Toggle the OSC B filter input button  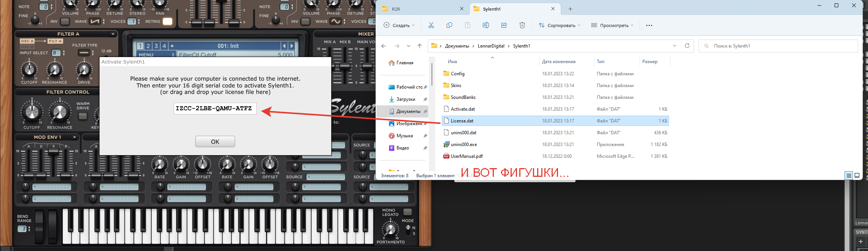pyautogui.click(x=27, y=47)
